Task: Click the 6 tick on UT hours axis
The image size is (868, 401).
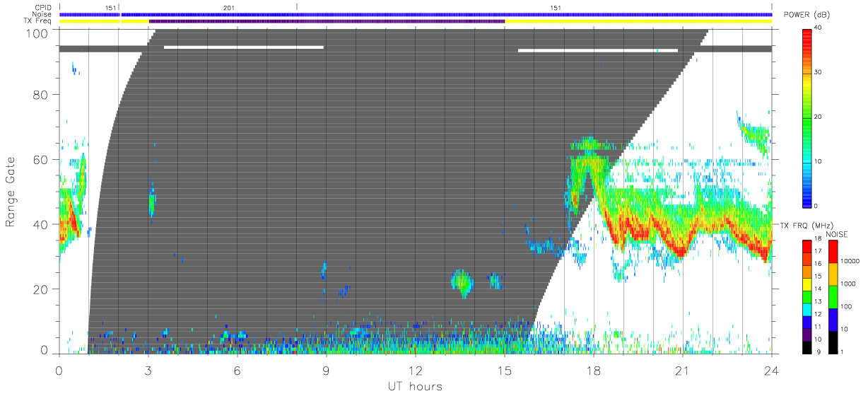Action: click(x=237, y=370)
